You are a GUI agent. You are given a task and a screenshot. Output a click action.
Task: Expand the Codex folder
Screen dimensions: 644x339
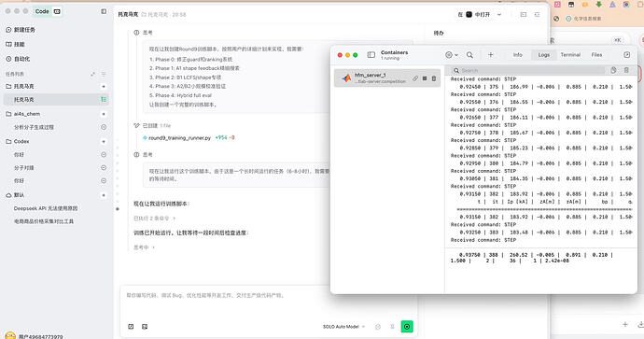pos(18,141)
